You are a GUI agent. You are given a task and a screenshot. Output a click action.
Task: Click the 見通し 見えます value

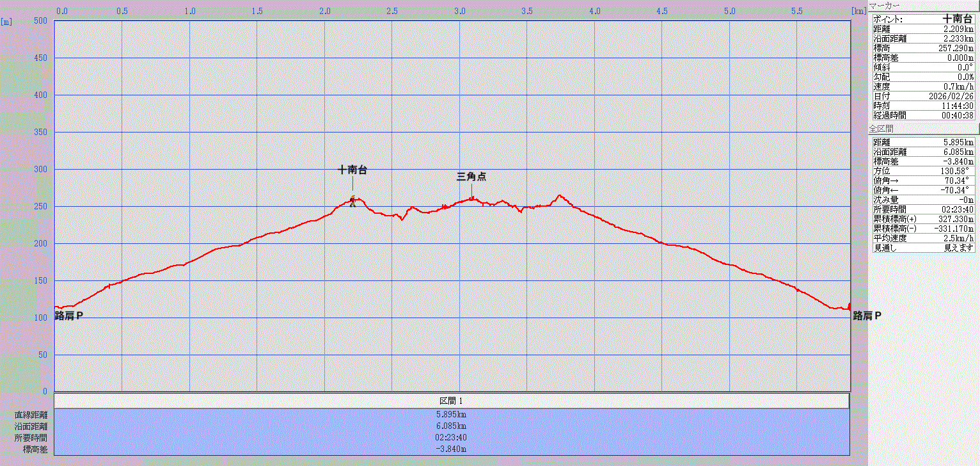point(959,248)
